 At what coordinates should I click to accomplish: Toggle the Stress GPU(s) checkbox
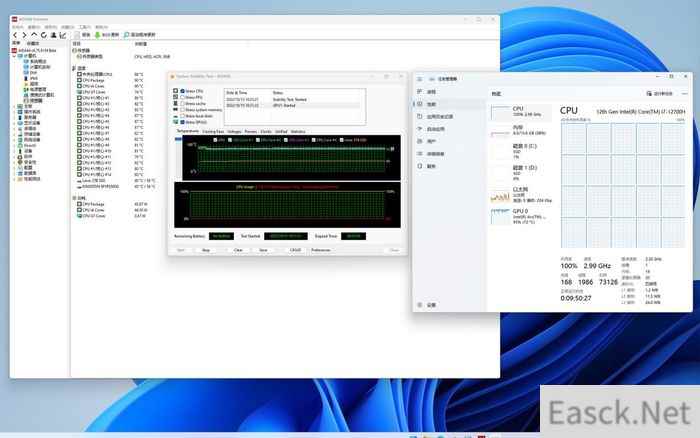(183, 122)
